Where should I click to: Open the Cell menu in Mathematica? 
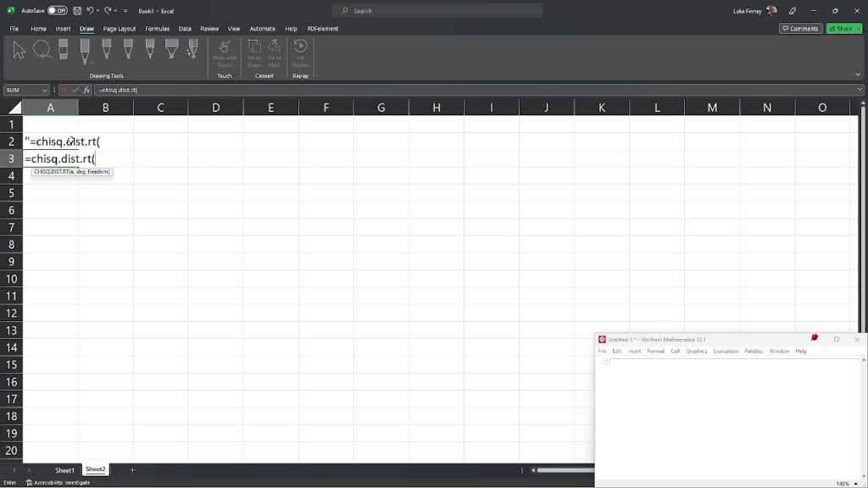(x=676, y=351)
